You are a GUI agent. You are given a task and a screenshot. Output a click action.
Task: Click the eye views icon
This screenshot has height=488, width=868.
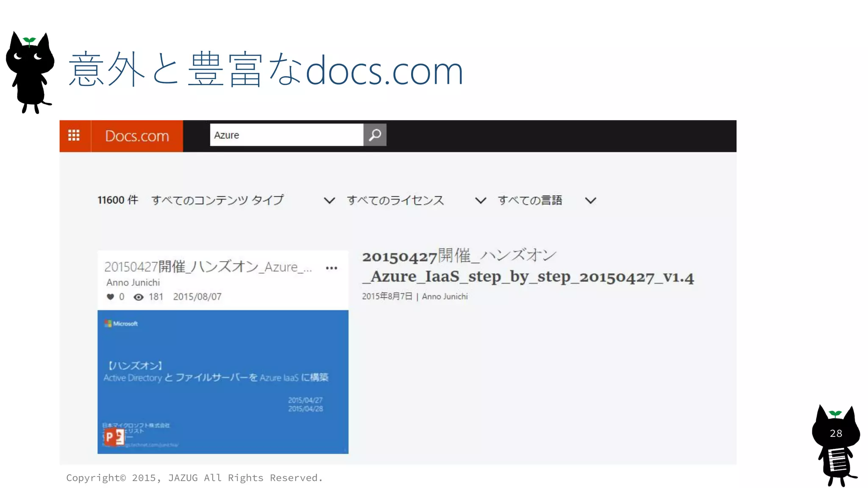(138, 297)
